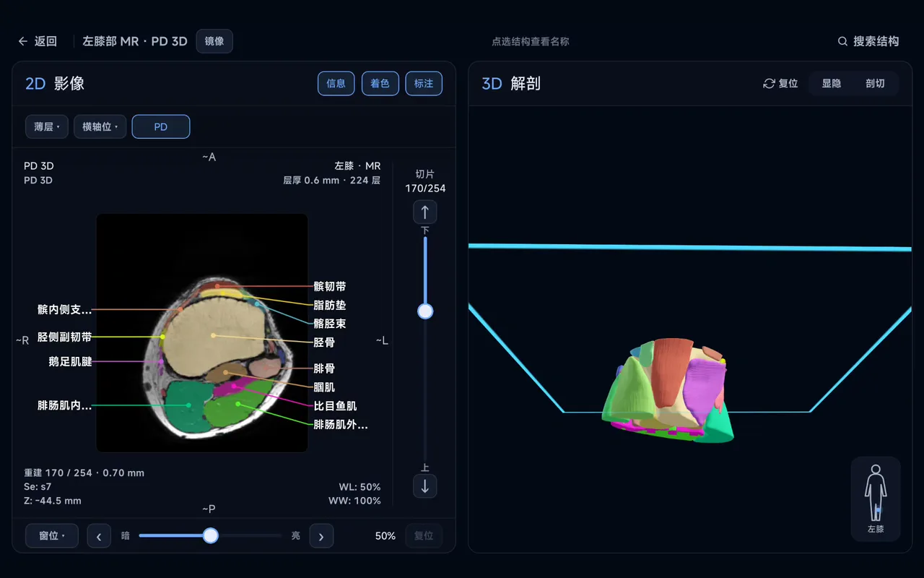The height and width of the screenshot is (578, 924).
Task: Click the 点选结构查看名称 hint text
Action: pos(531,42)
